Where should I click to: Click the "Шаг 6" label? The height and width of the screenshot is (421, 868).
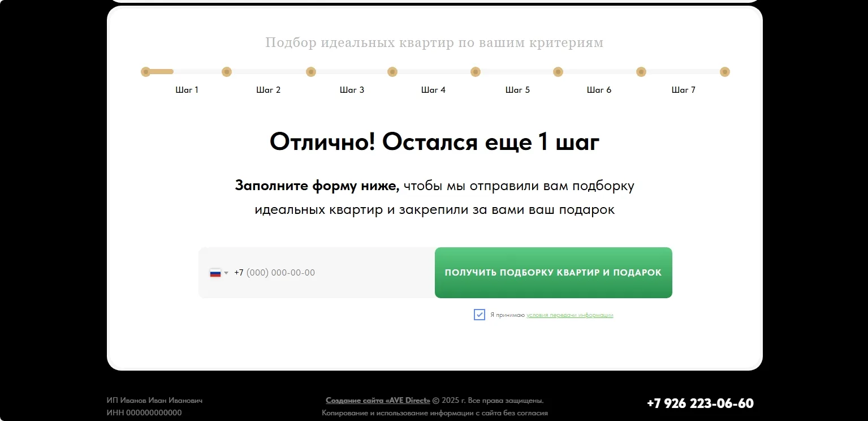pos(599,90)
